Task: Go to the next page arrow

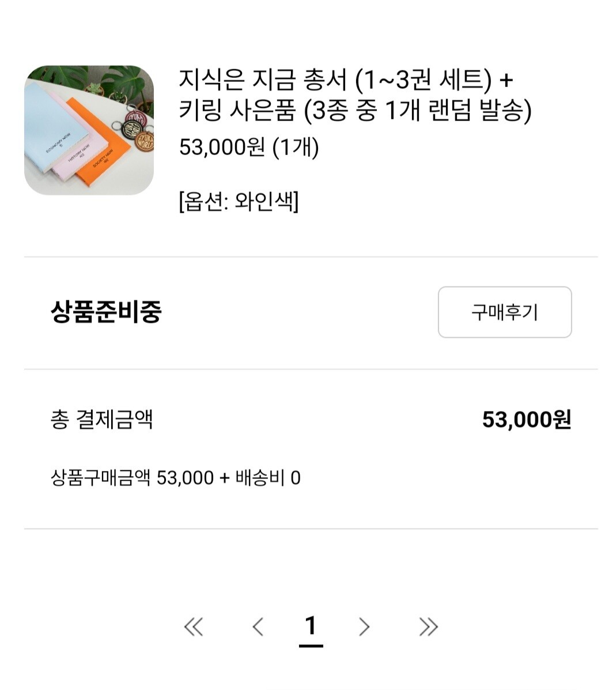Action: point(364,627)
